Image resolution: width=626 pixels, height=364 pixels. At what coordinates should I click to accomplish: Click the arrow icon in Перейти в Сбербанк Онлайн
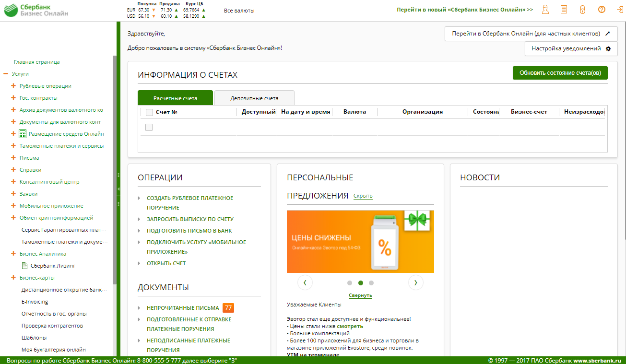(607, 34)
